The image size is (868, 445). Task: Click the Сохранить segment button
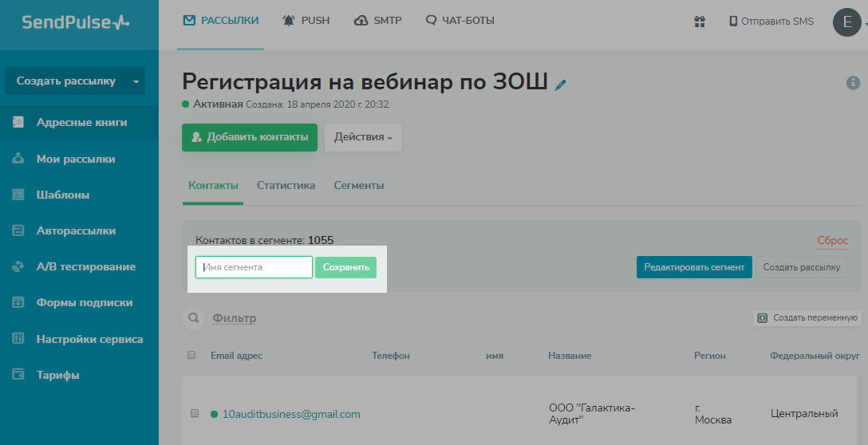(346, 267)
